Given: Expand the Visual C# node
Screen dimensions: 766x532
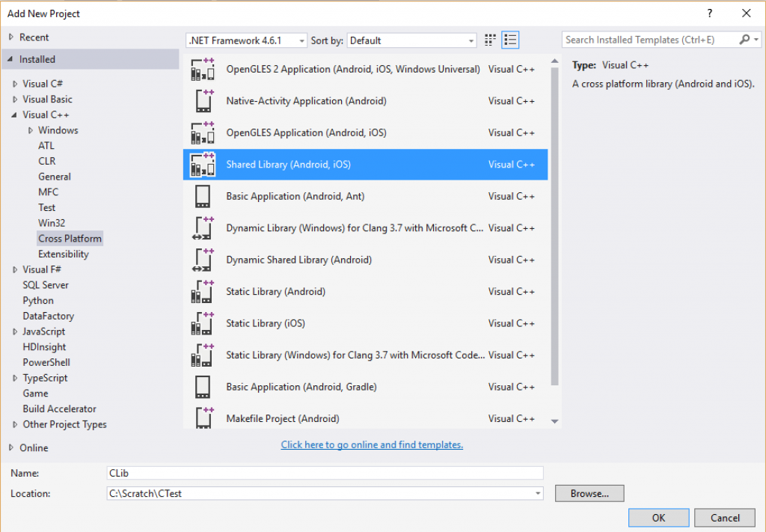Looking at the screenshot, I should (15, 83).
